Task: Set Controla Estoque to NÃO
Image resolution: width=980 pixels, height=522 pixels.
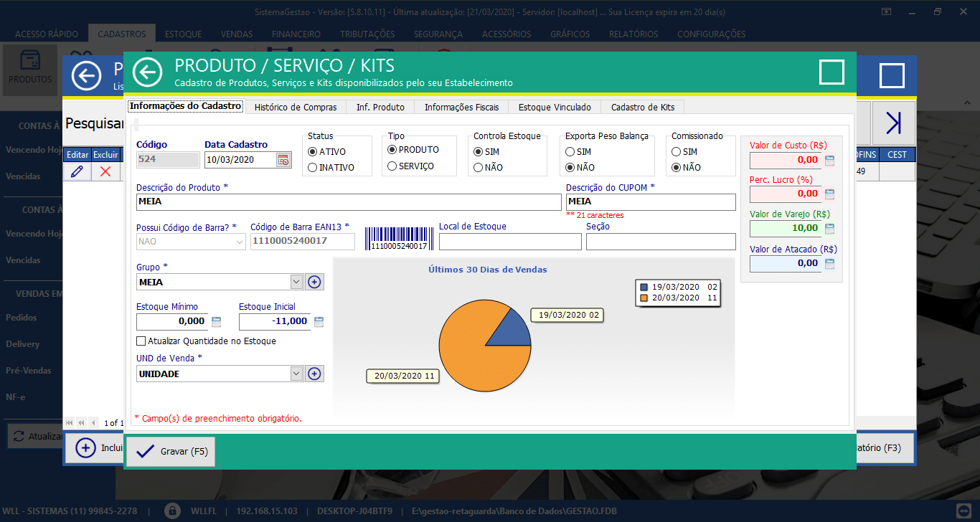Action: [x=478, y=168]
